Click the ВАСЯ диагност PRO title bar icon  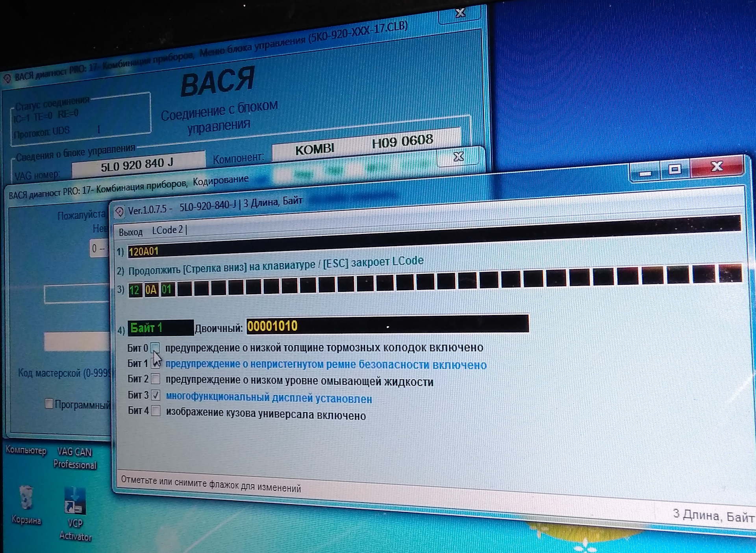7,78
